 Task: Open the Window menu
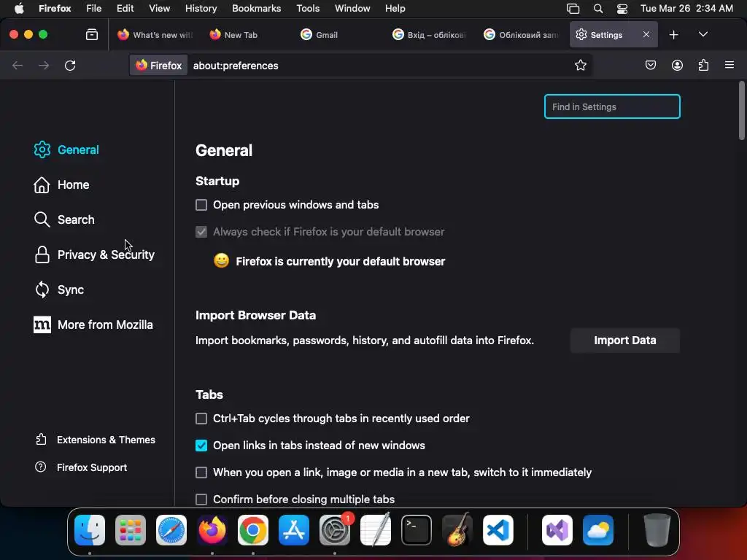(352, 9)
